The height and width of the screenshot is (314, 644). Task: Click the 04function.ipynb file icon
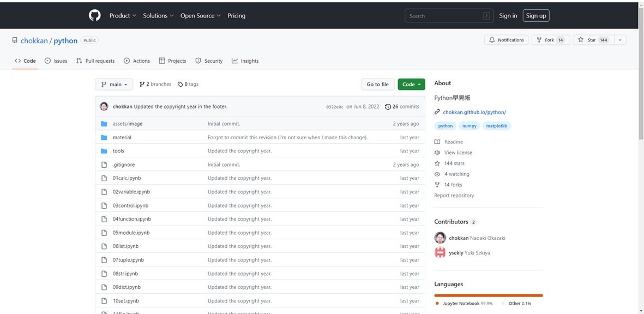(104, 219)
